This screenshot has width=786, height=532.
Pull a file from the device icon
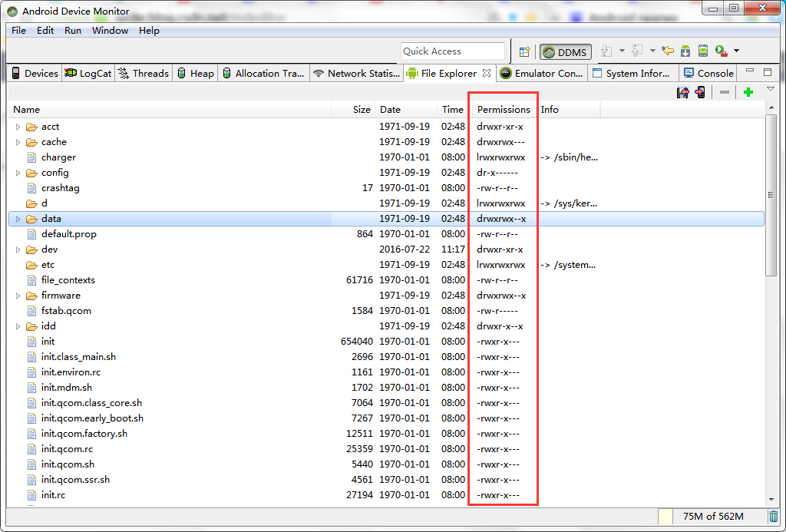click(682, 92)
